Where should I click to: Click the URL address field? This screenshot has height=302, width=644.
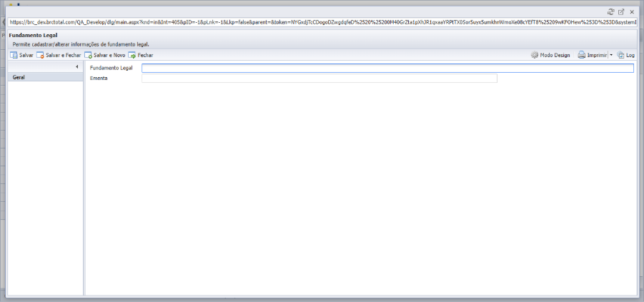[322, 23]
